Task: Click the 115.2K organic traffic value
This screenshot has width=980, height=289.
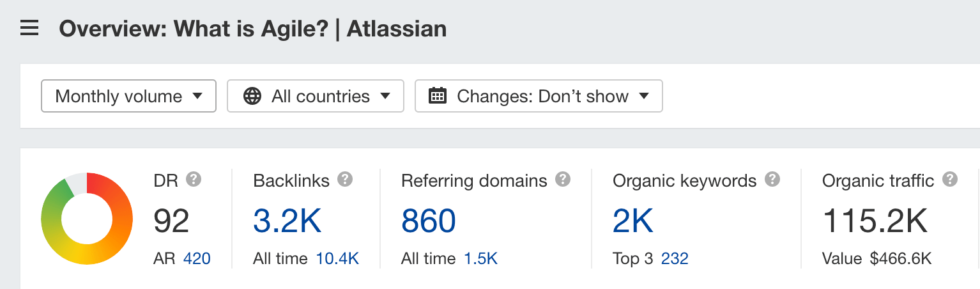Action: coord(875,221)
